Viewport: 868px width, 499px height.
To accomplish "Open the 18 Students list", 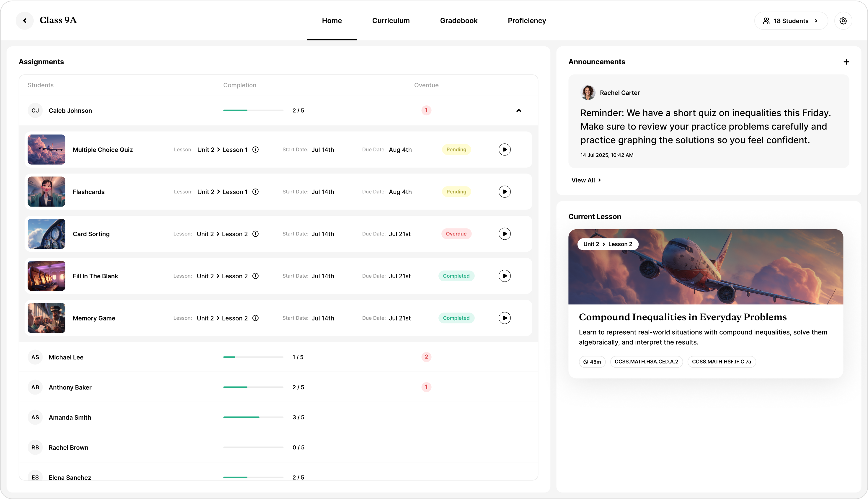I will (791, 21).
